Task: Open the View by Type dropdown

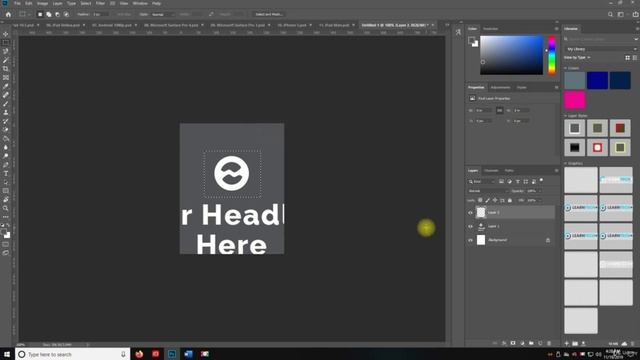Action: pos(577,58)
